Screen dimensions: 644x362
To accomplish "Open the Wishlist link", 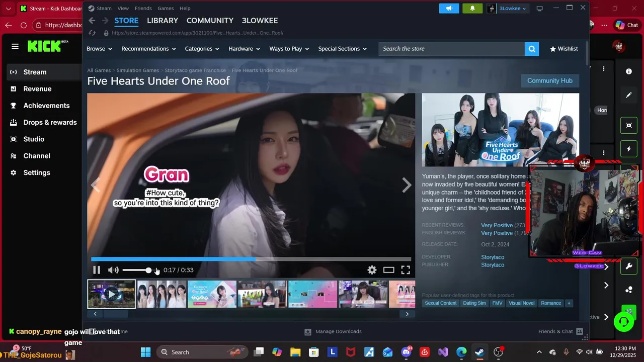I will coord(564,49).
